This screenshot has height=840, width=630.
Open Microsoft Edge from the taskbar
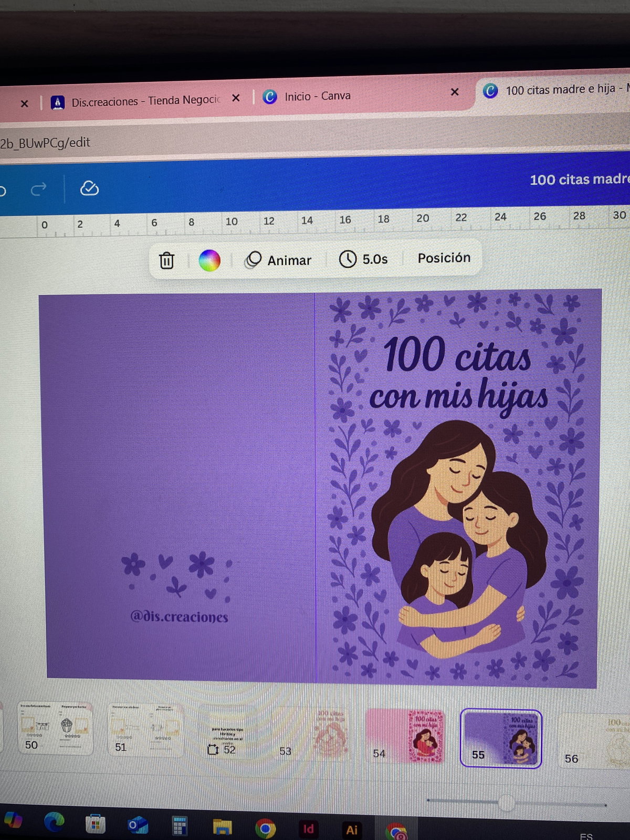click(x=54, y=822)
